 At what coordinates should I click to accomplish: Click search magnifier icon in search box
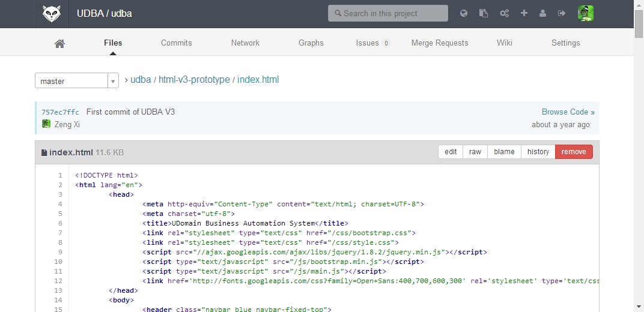(338, 14)
